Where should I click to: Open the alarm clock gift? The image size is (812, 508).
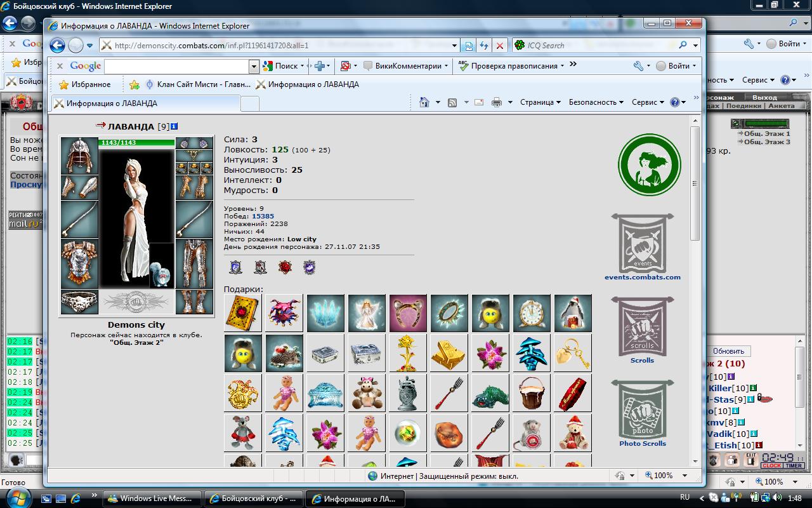(532, 313)
